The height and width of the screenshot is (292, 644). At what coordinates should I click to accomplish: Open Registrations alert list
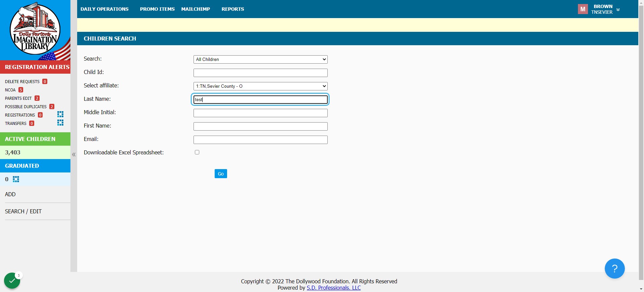[x=24, y=115]
